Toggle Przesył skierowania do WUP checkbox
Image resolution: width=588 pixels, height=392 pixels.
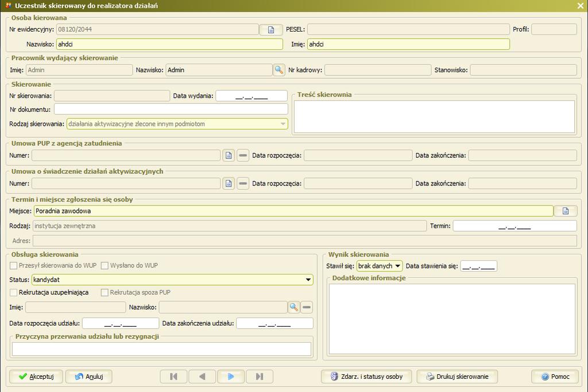point(14,265)
